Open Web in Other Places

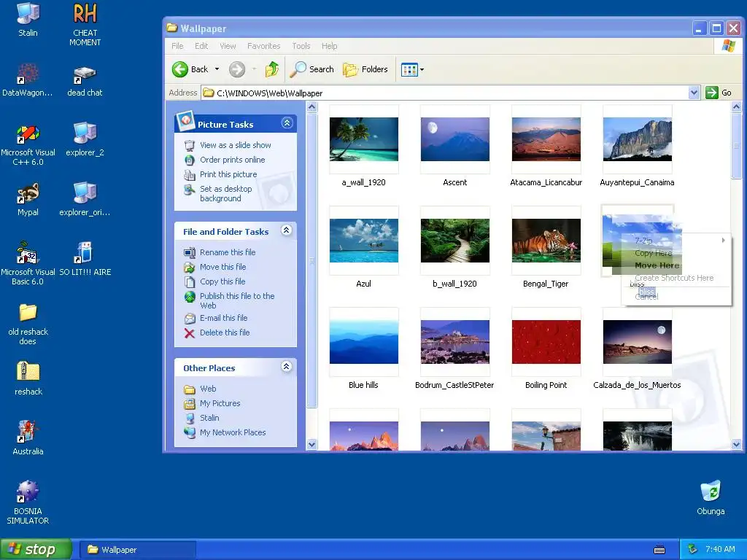208,389
